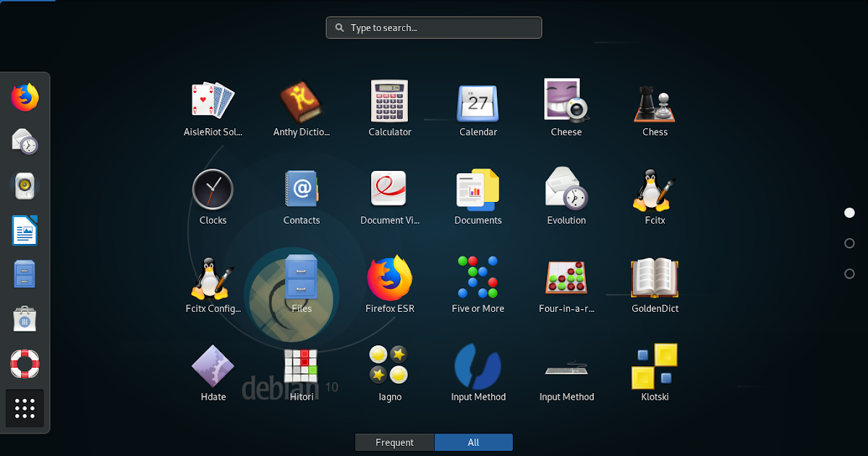Image resolution: width=868 pixels, height=456 pixels.
Task: Click the Type to search field
Action: click(x=433, y=28)
